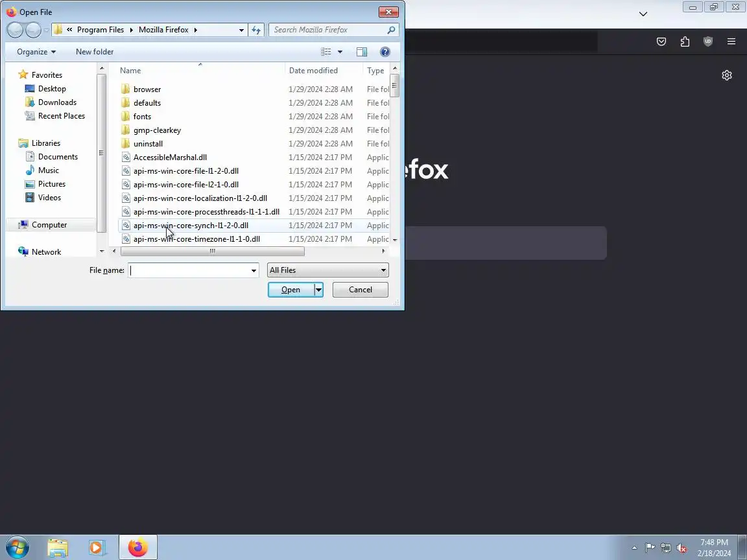Open view options dropdown arrow
This screenshot has height=560, width=747.
(340, 51)
